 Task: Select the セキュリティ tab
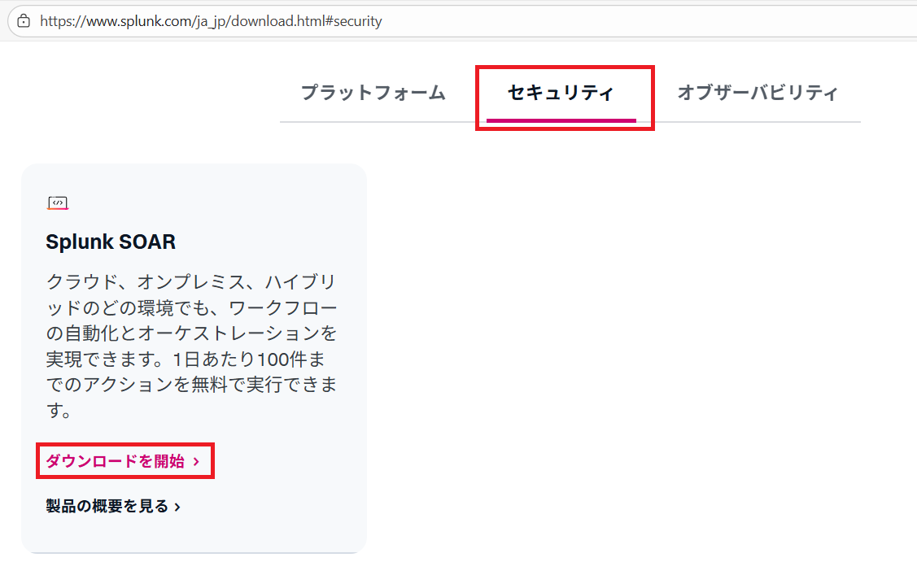[x=561, y=93]
